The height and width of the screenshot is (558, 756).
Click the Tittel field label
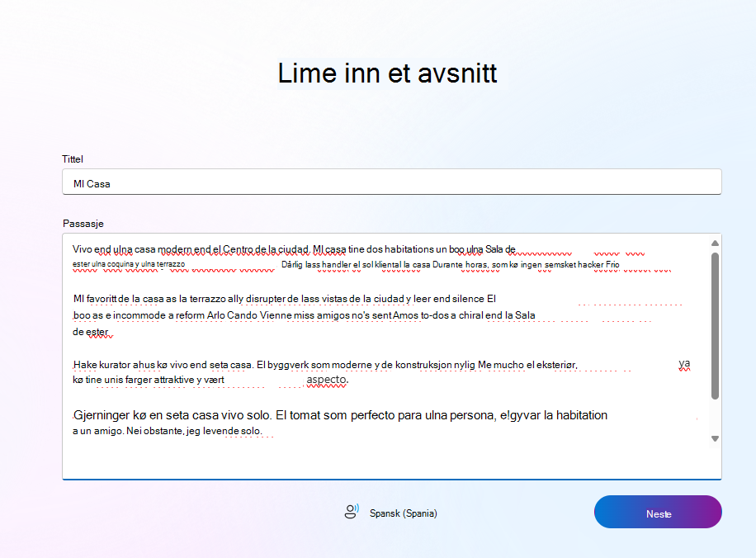point(73,159)
